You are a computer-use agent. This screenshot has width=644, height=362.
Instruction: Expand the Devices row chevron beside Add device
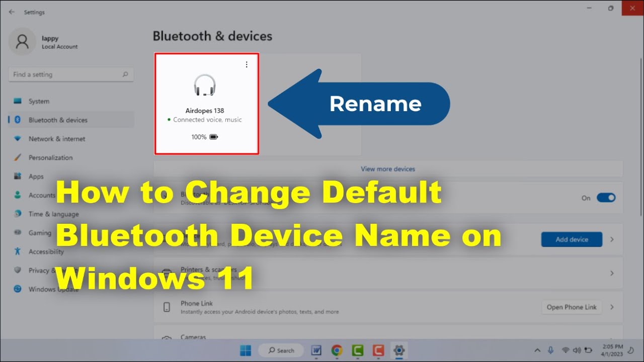(x=612, y=239)
